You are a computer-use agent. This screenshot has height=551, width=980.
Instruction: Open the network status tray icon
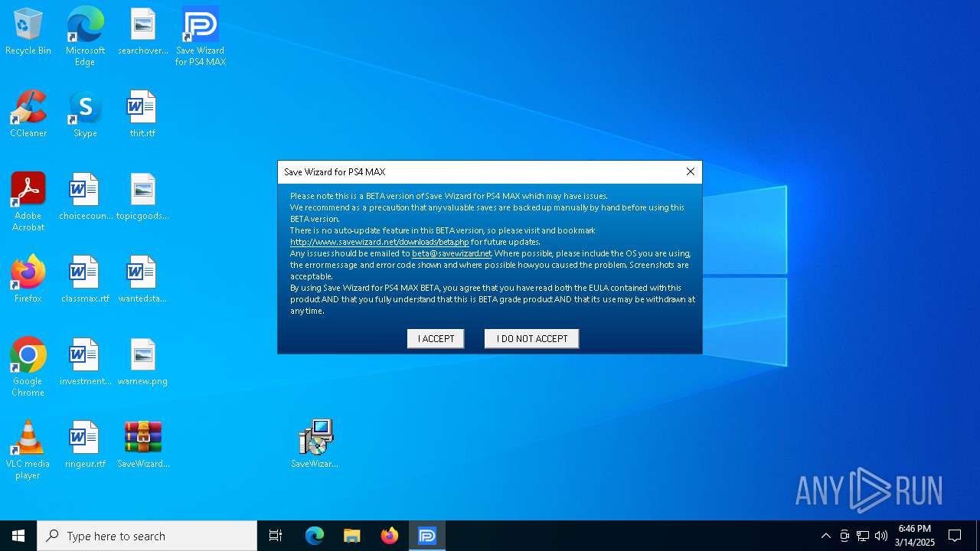(x=863, y=536)
